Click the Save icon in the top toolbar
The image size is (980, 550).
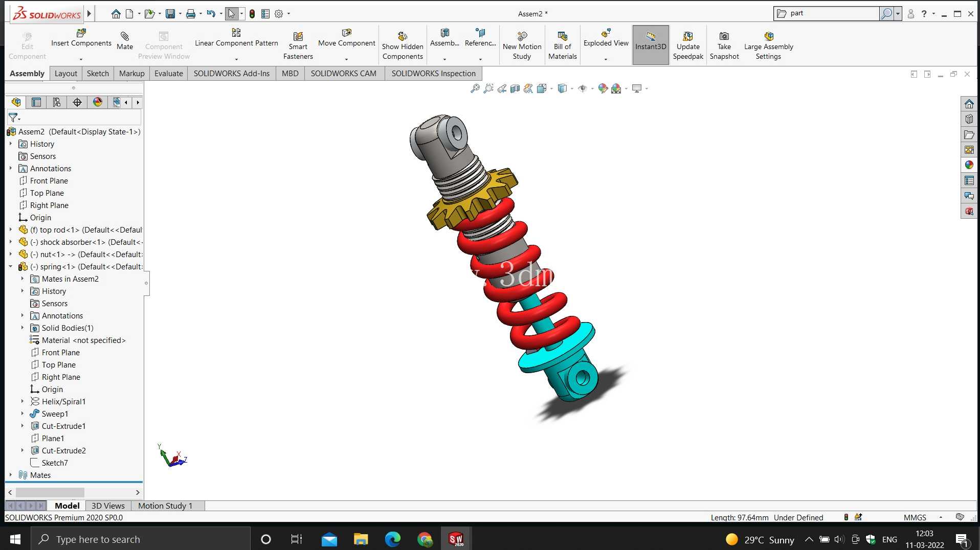[x=170, y=14]
